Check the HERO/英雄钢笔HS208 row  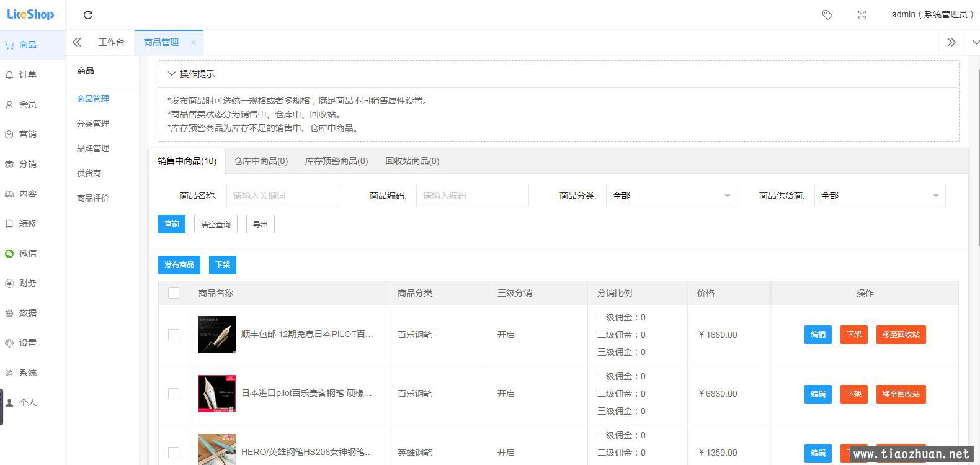(174, 453)
